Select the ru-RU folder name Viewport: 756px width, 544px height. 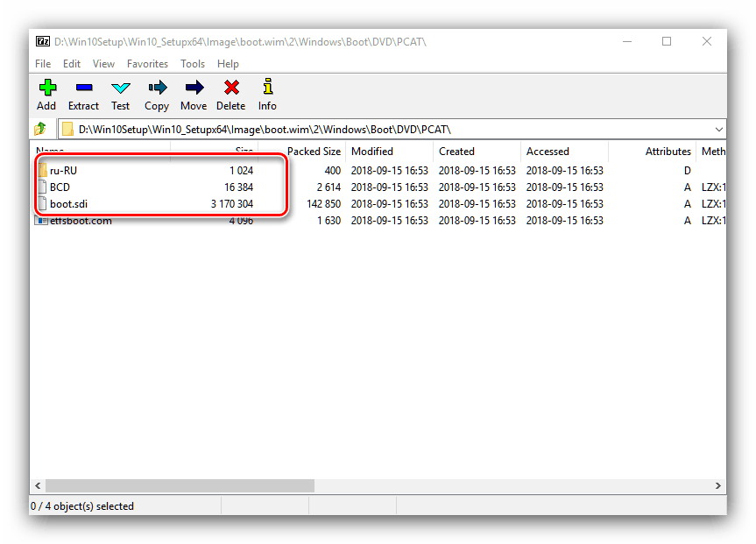point(63,170)
